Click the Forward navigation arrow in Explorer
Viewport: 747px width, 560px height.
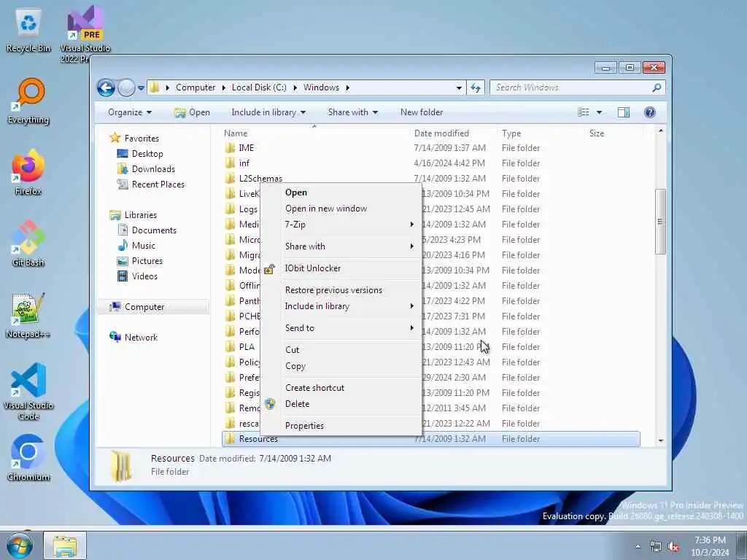[x=126, y=87]
